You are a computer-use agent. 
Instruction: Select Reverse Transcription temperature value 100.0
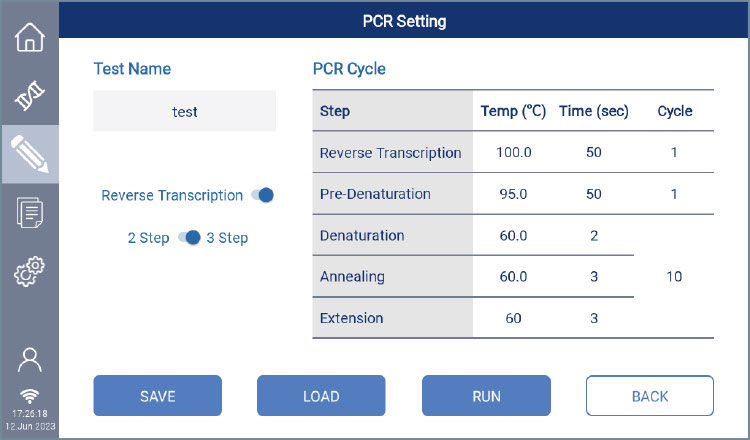pos(513,153)
